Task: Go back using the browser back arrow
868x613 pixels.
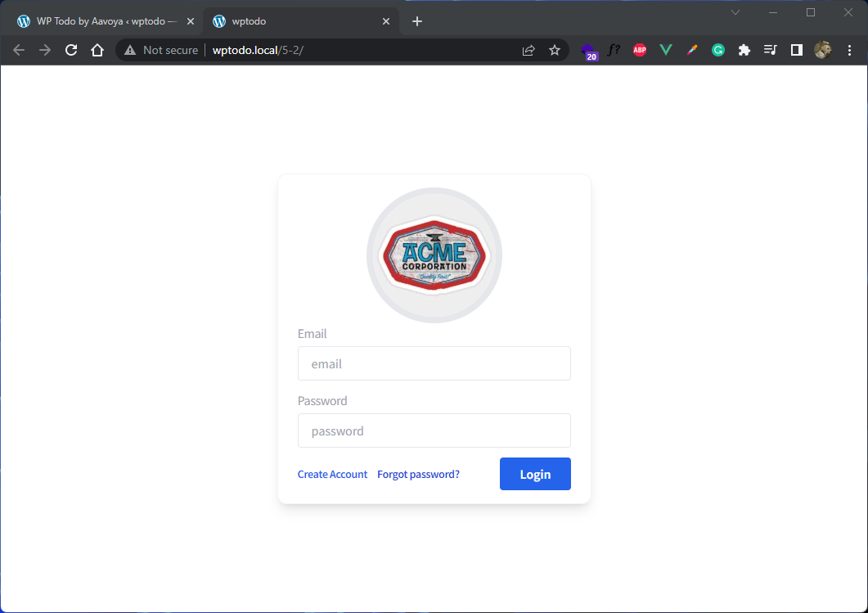Action: click(19, 51)
